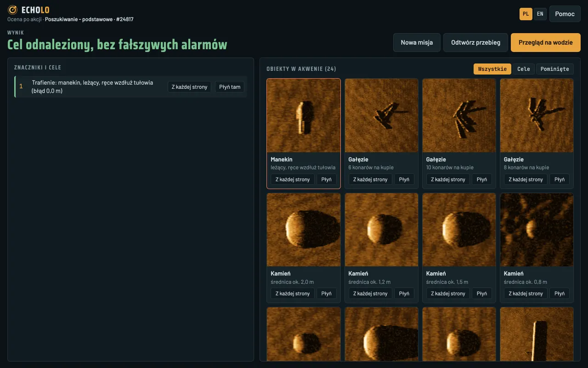
Task: Click 'Płyń' on the Kamień 2,0 m card
Action: [327, 293]
